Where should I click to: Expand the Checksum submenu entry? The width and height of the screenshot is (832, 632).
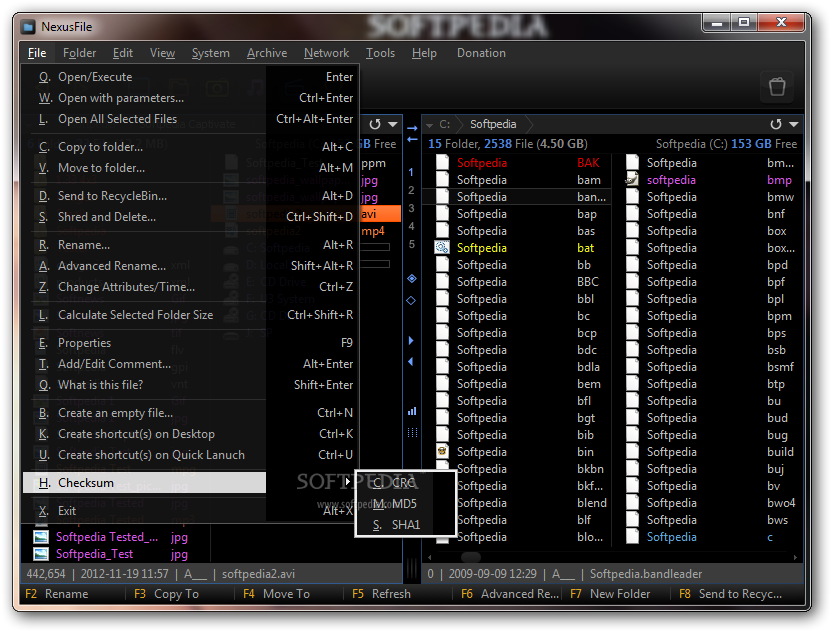(144, 483)
